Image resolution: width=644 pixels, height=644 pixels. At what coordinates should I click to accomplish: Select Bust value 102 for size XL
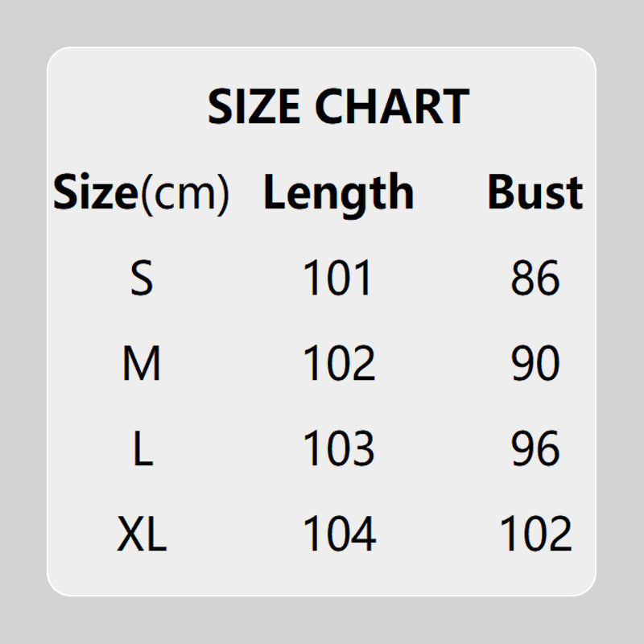535,535
